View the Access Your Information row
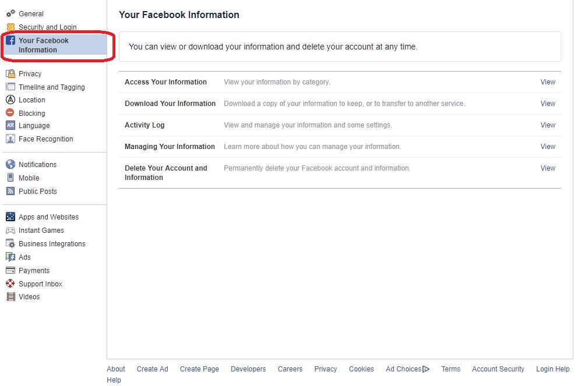The width and height of the screenshot is (588, 386). click(547, 82)
